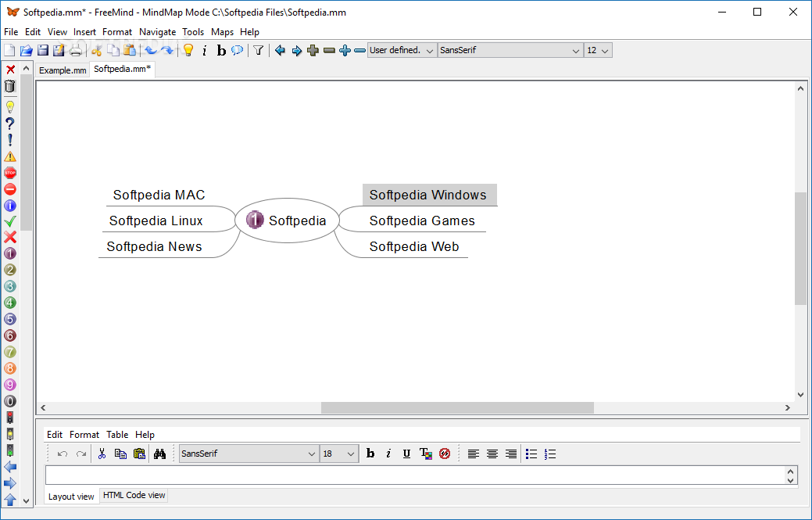Go to previous map with the blue left arrow
Image resolution: width=812 pixels, height=520 pixels.
coord(280,50)
